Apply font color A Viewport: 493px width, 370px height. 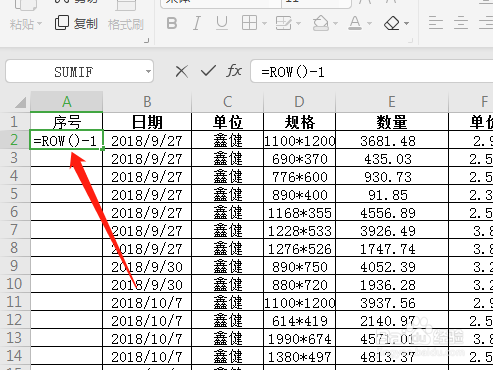pyautogui.click(x=355, y=23)
